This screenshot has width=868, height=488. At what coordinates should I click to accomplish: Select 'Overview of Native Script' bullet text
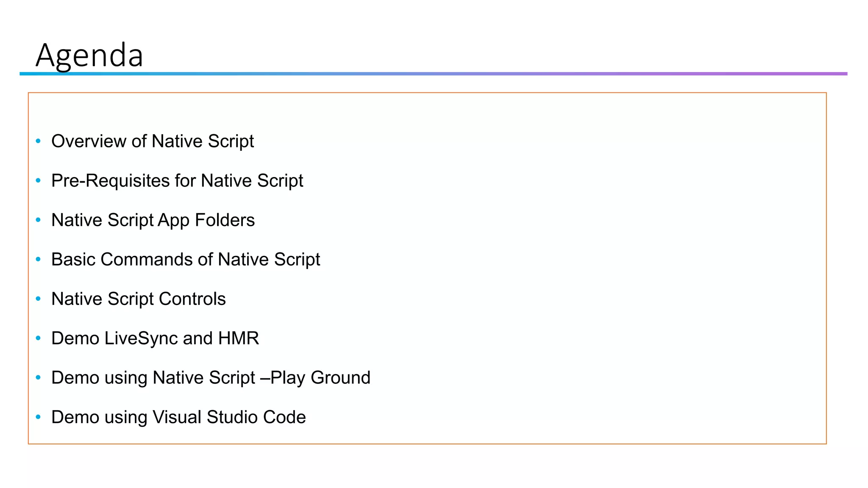click(153, 141)
